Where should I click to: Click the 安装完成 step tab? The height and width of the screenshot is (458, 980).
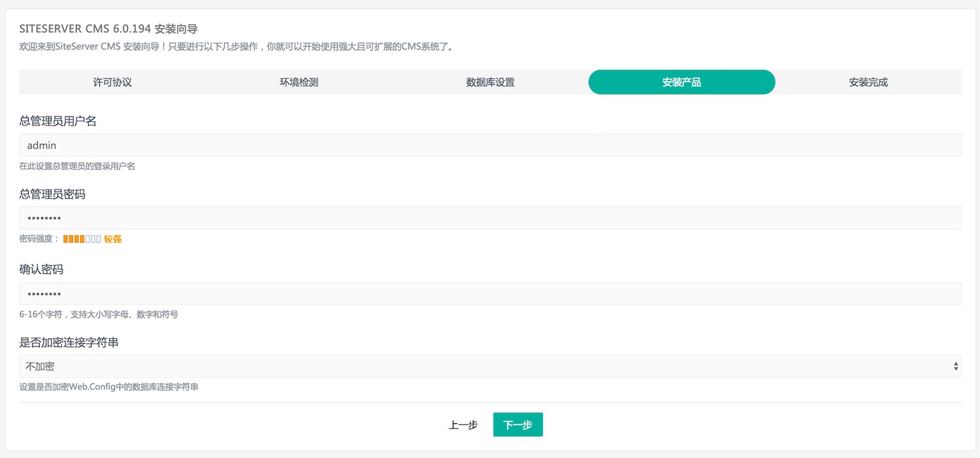[868, 82]
